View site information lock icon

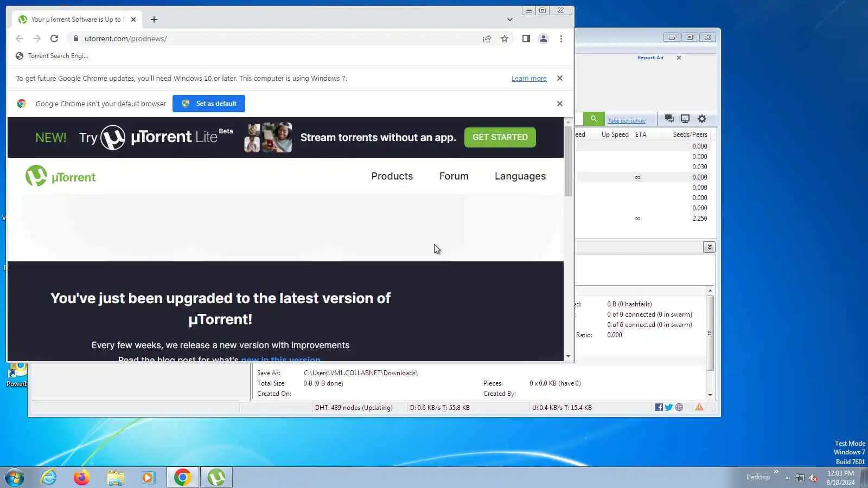[75, 38]
